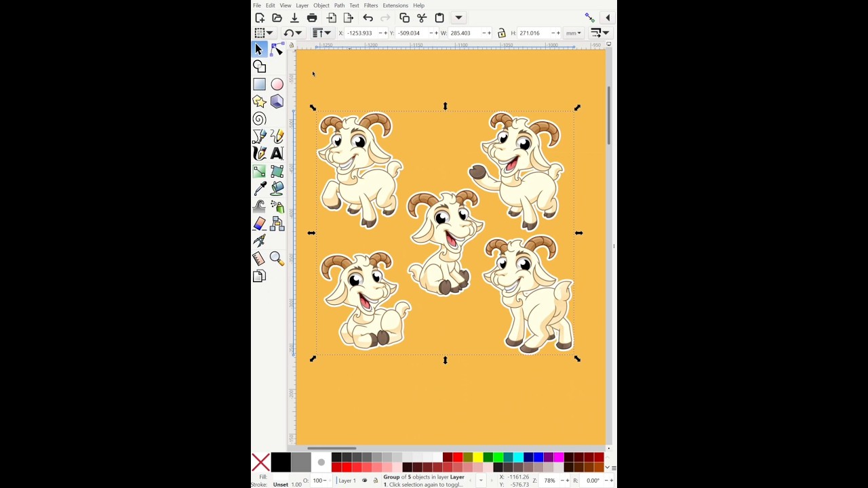Select the Ellipse circle tool
This screenshot has height=488, width=868.
[x=277, y=84]
